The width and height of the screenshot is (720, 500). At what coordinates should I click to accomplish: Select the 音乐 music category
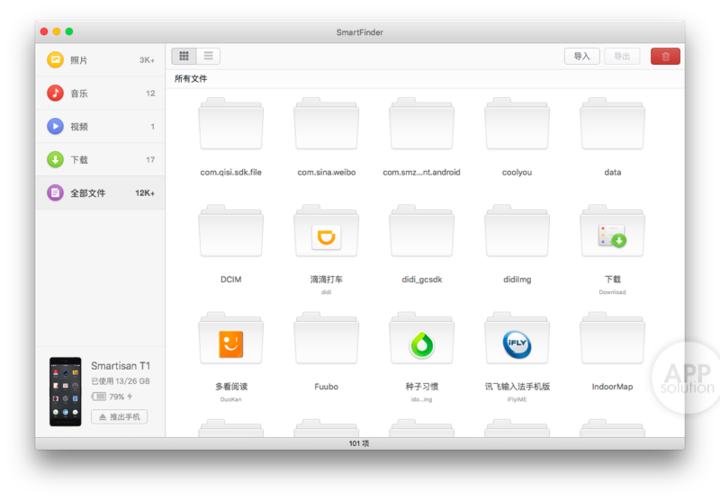100,93
